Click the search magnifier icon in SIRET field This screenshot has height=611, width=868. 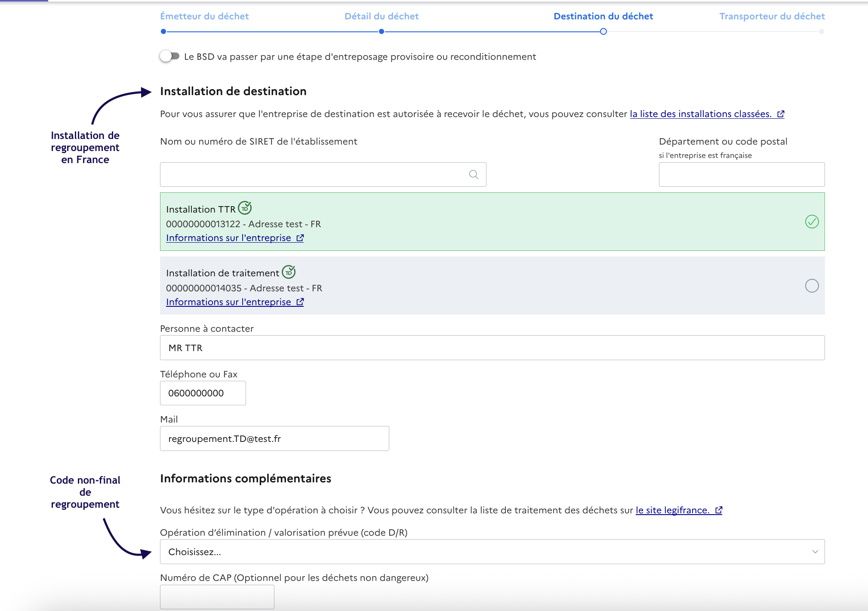474,175
